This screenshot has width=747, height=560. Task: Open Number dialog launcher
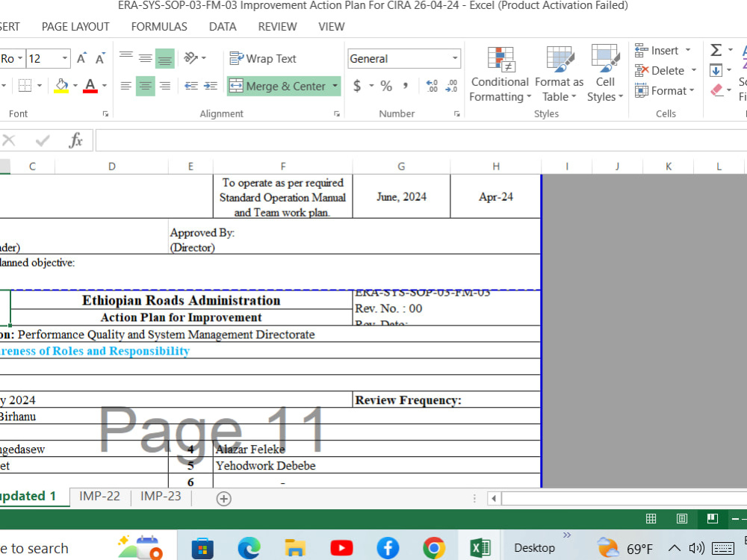click(x=457, y=113)
